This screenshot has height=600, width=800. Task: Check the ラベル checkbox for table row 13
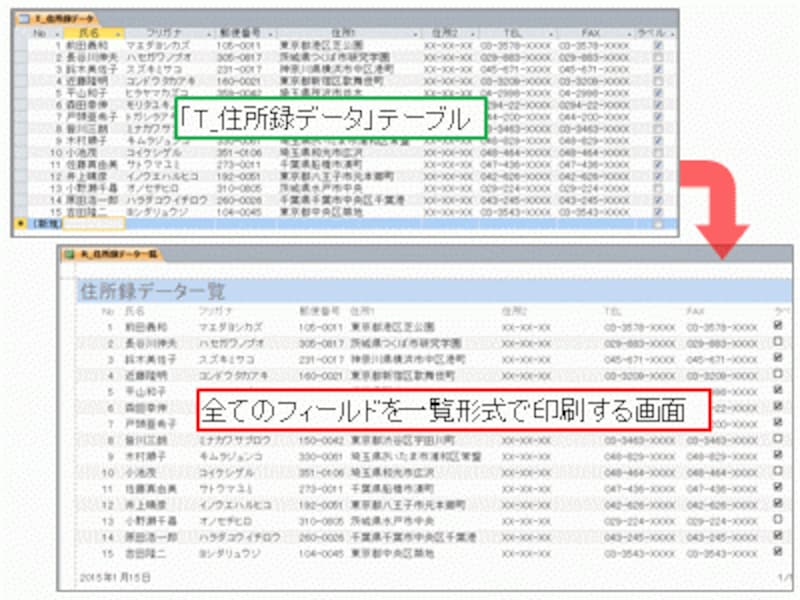(658, 188)
